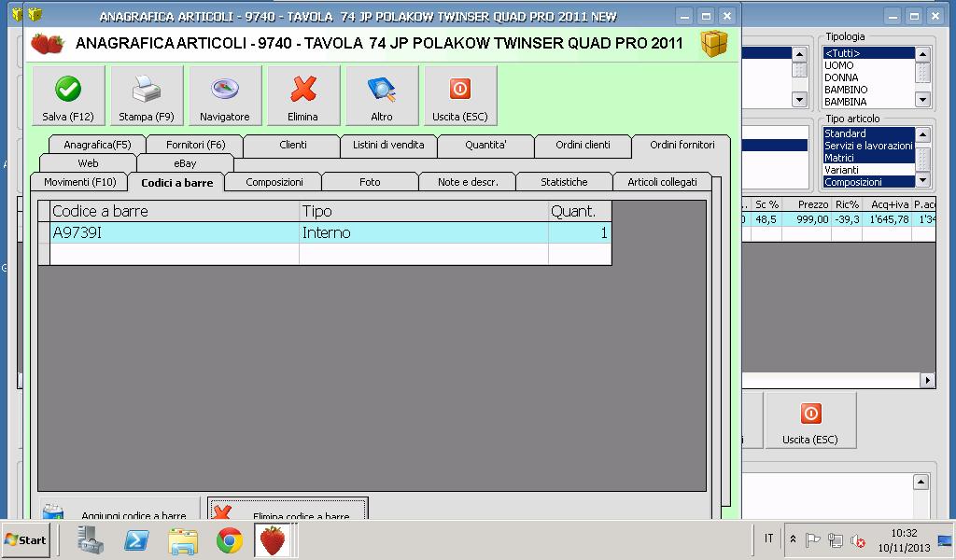Viewport: 956px width, 560px height.
Task: Open the Articoli collegati tab
Action: tap(662, 182)
